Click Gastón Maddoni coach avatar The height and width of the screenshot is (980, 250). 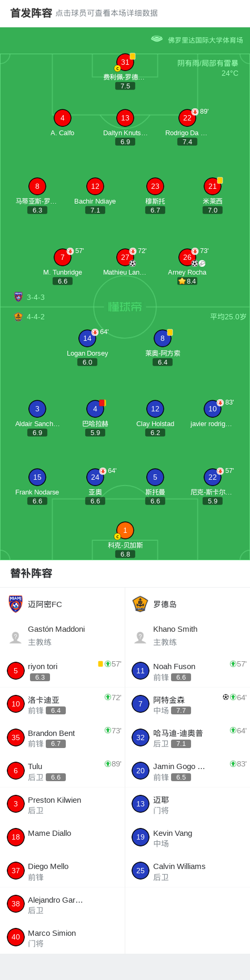(16, 638)
